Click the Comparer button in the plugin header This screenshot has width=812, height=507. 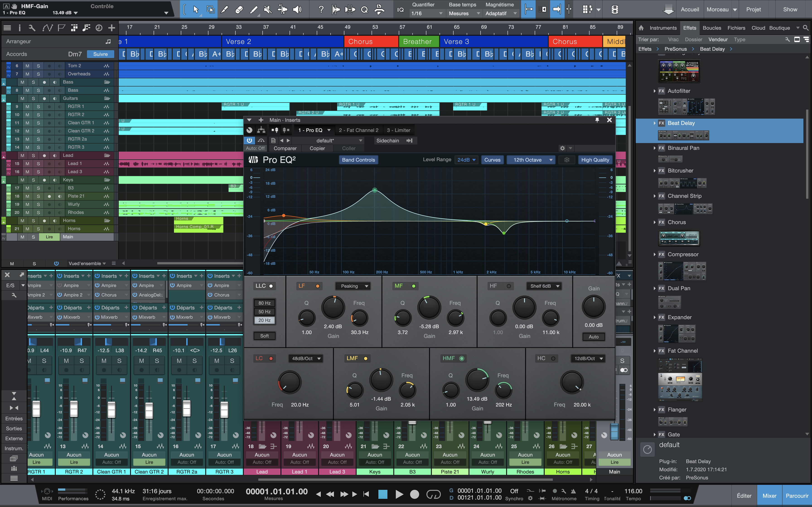[285, 148]
